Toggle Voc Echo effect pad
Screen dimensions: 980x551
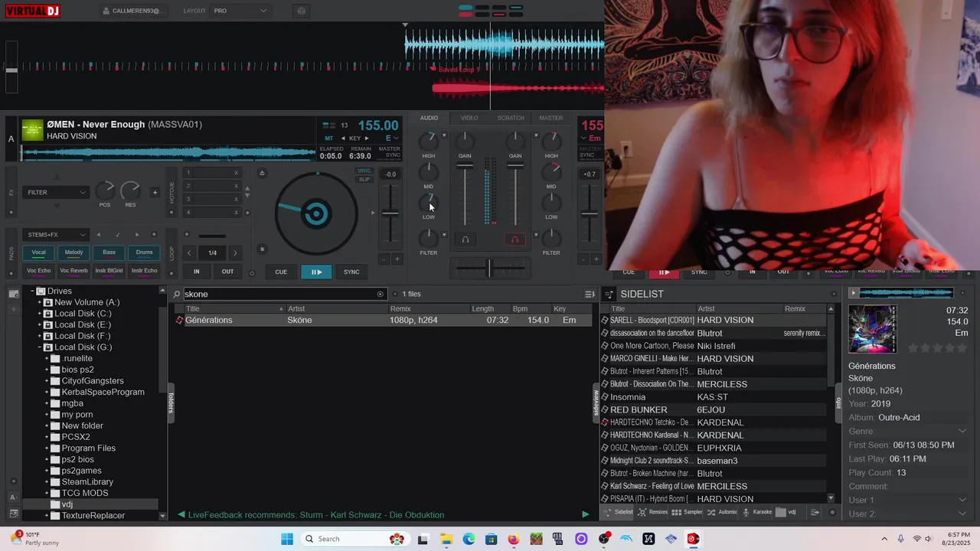pos(38,270)
